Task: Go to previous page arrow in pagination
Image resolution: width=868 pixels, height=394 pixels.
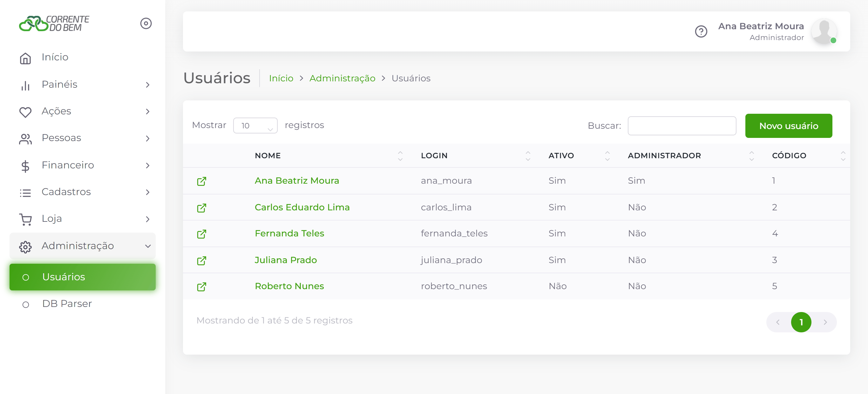Action: (778, 323)
